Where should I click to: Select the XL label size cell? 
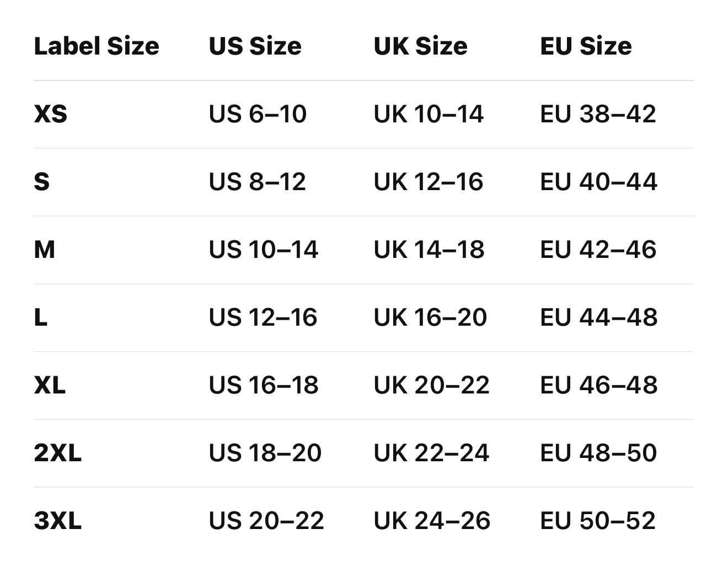point(50,386)
